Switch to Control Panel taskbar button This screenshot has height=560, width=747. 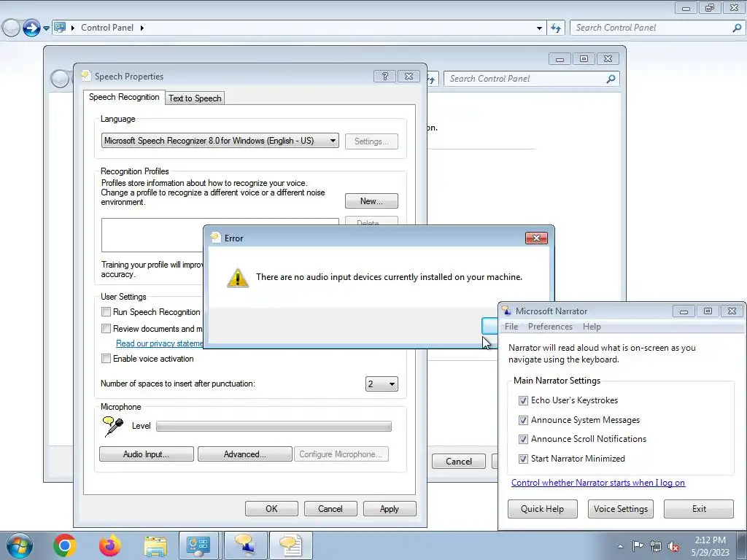[x=198, y=545]
